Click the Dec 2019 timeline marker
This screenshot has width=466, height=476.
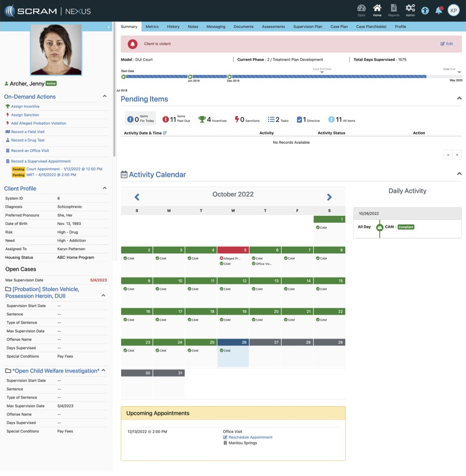click(229, 76)
